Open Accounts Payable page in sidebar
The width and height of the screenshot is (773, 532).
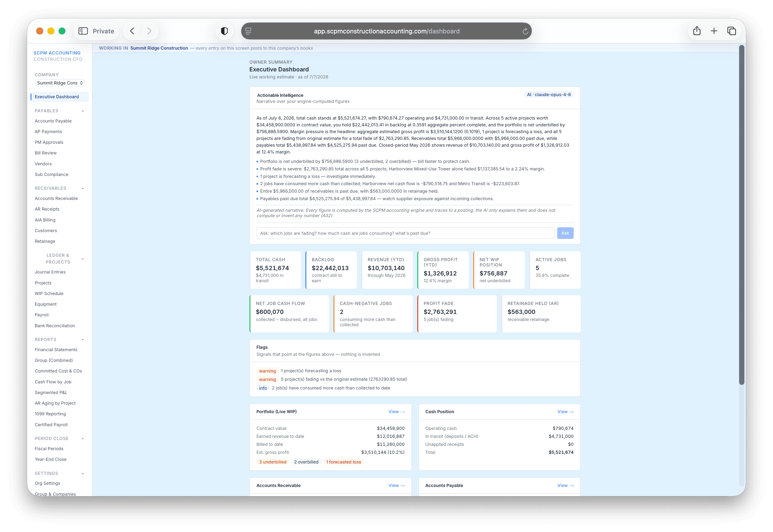click(53, 121)
